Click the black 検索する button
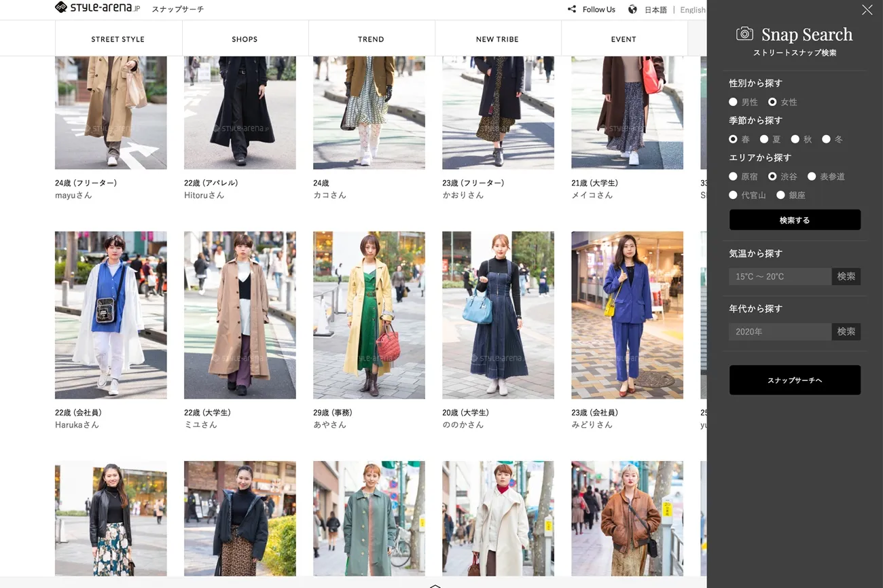This screenshot has height=588, width=883. pos(795,220)
